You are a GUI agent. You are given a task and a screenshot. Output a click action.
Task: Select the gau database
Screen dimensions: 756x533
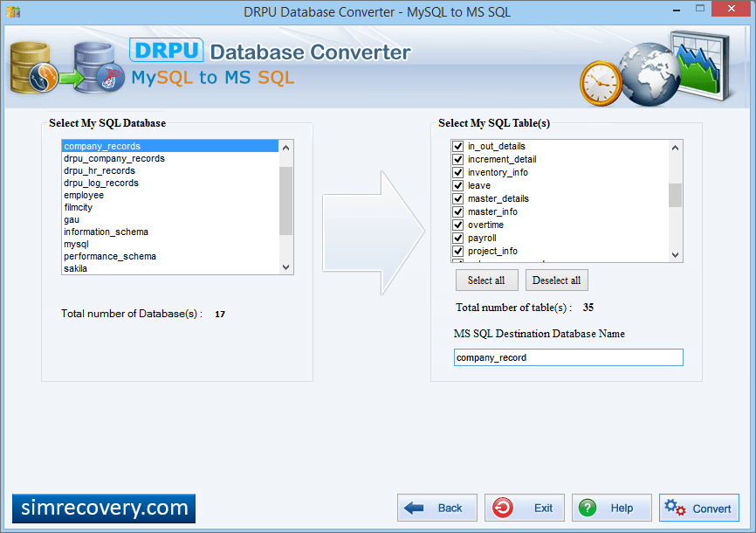[x=171, y=219]
